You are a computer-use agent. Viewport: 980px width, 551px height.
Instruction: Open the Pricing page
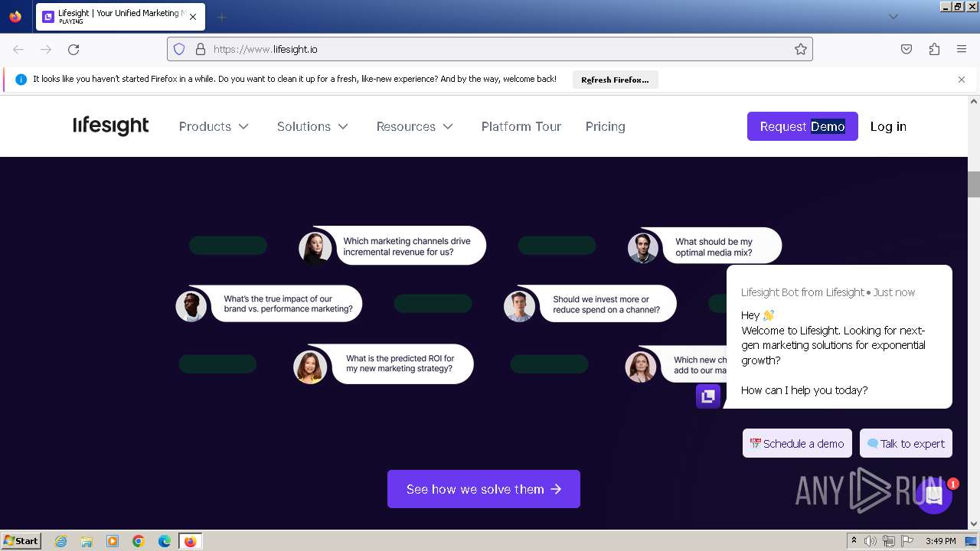(606, 126)
